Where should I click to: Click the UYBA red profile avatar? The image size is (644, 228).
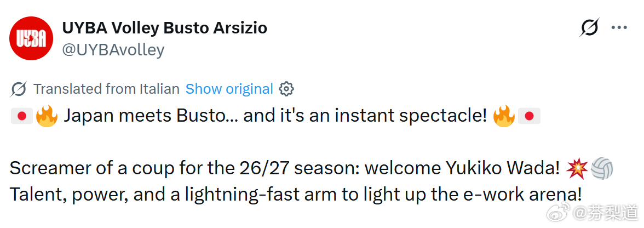tap(31, 38)
